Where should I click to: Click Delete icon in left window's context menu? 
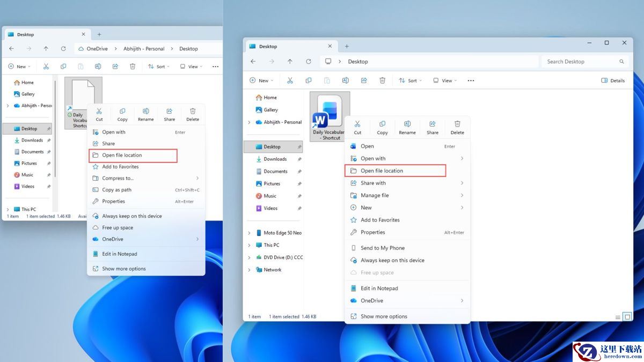pos(192,114)
